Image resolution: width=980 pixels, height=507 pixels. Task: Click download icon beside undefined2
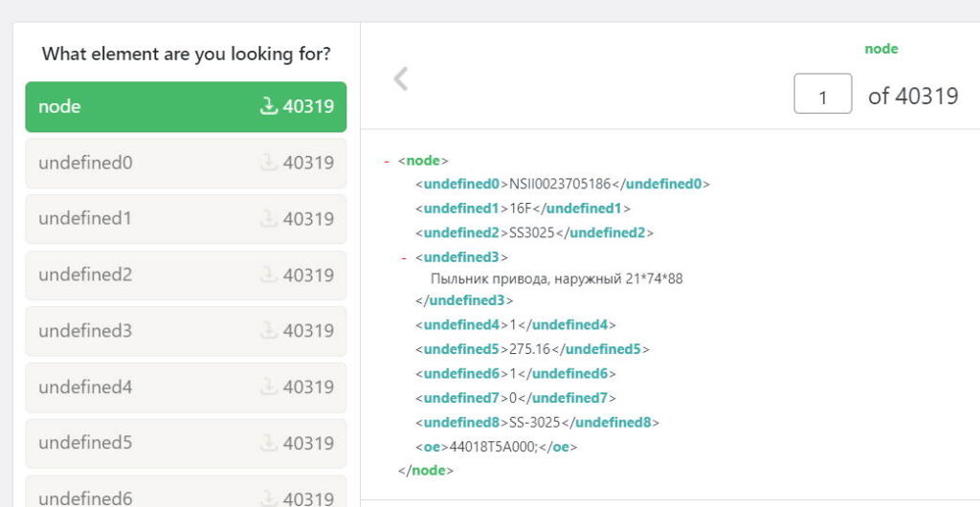point(269,275)
